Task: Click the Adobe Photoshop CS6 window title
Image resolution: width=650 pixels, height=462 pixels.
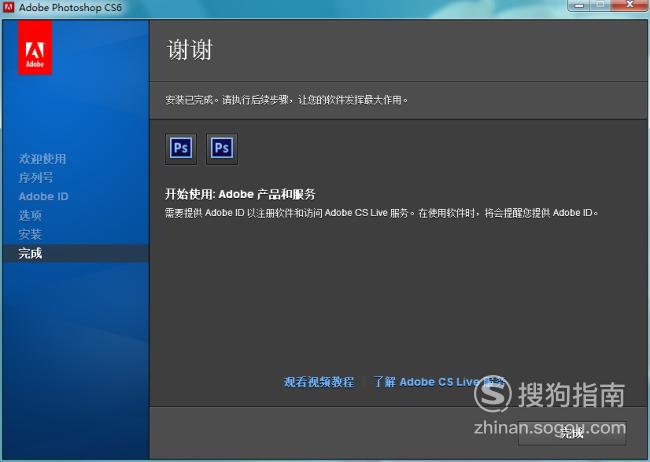Action: coord(70,7)
